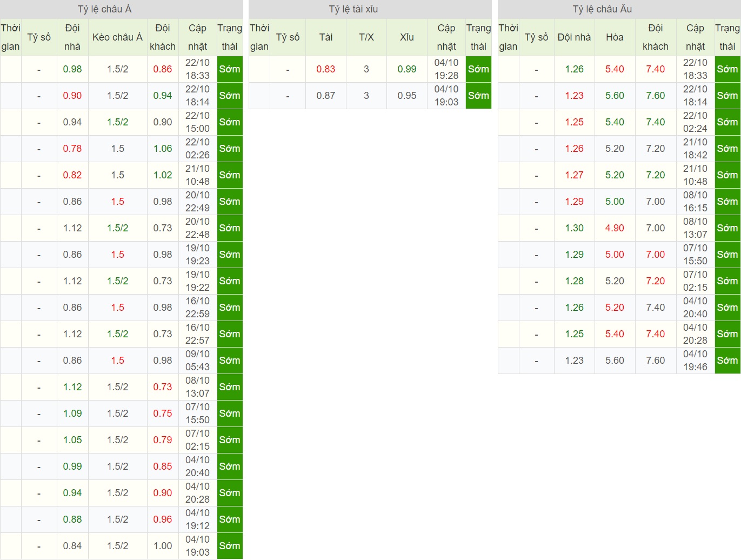The width and height of the screenshot is (741, 560).
Task: Select the 'Hòa' column header
Action: pos(615,37)
